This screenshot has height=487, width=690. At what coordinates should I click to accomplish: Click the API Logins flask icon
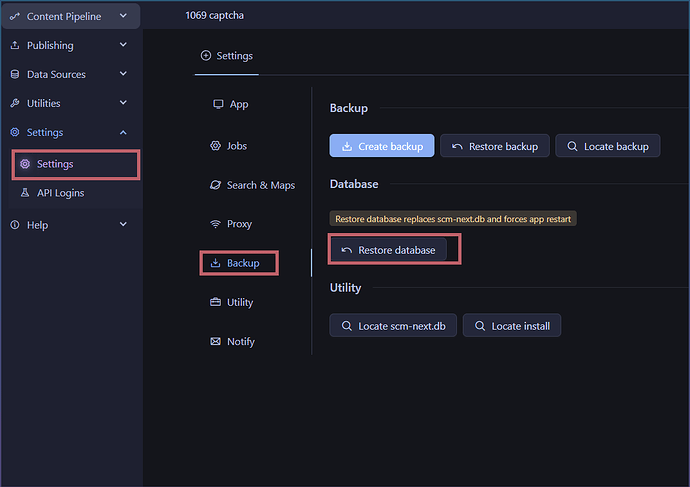tap(25, 193)
